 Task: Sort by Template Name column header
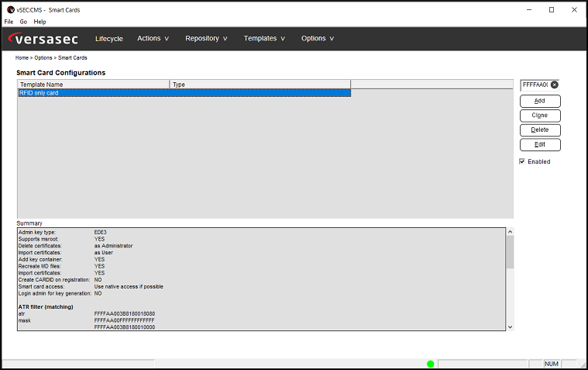point(94,85)
